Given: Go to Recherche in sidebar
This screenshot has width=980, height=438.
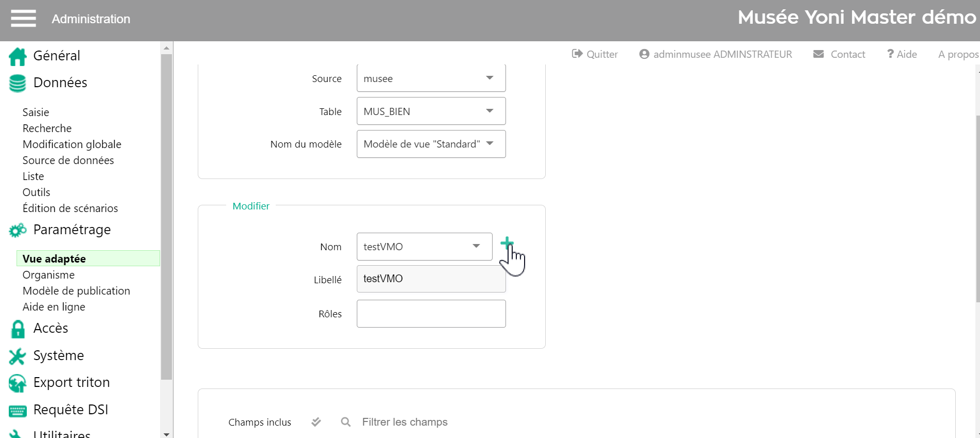Looking at the screenshot, I should coord(47,128).
